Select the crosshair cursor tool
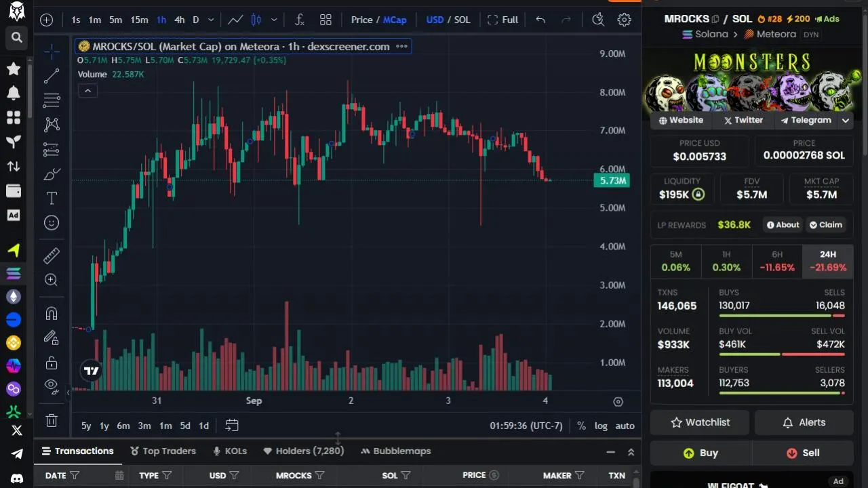Screen dimensions: 868x488 click(52, 51)
